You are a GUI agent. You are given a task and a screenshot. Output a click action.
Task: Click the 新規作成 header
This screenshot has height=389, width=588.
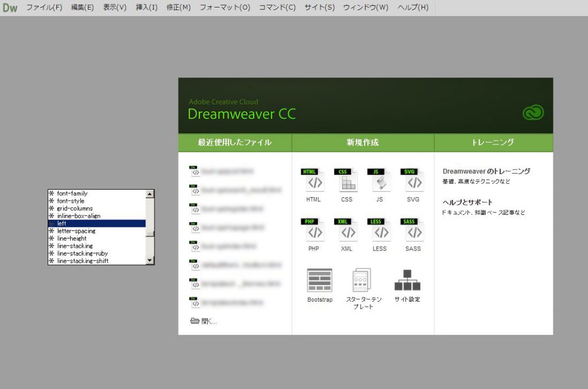[363, 142]
